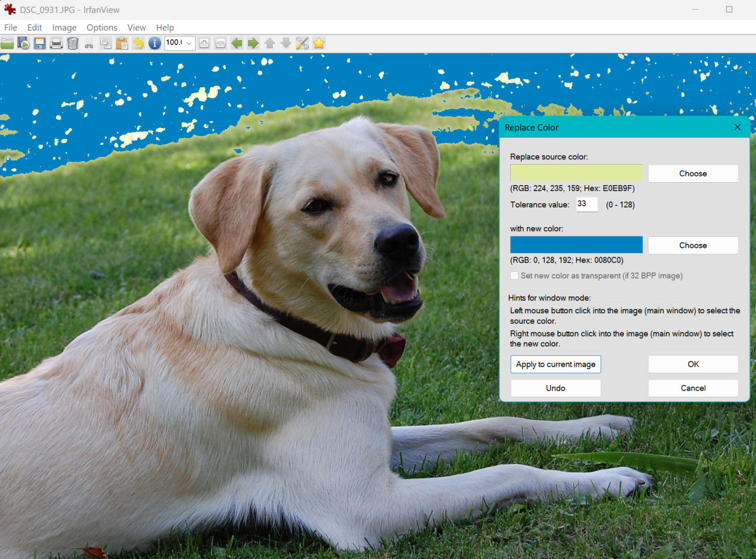The image size is (756, 559).
Task: Click the Save floppy disk icon
Action: tap(40, 43)
